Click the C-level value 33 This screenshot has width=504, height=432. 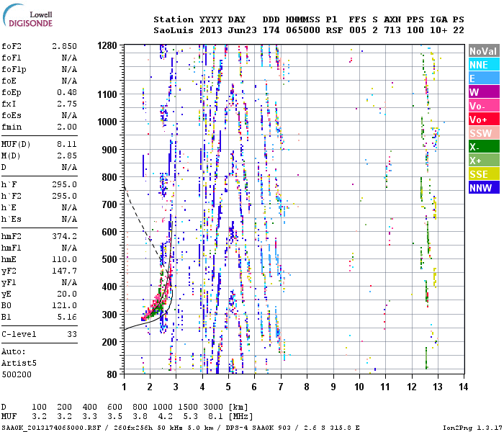pyautogui.click(x=72, y=334)
